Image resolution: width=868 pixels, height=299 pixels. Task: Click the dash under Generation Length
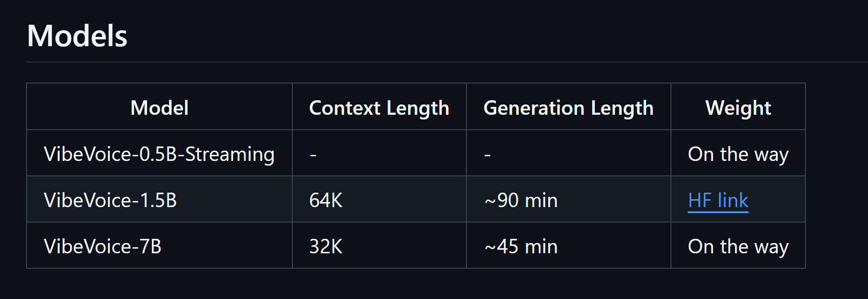pyautogui.click(x=487, y=155)
